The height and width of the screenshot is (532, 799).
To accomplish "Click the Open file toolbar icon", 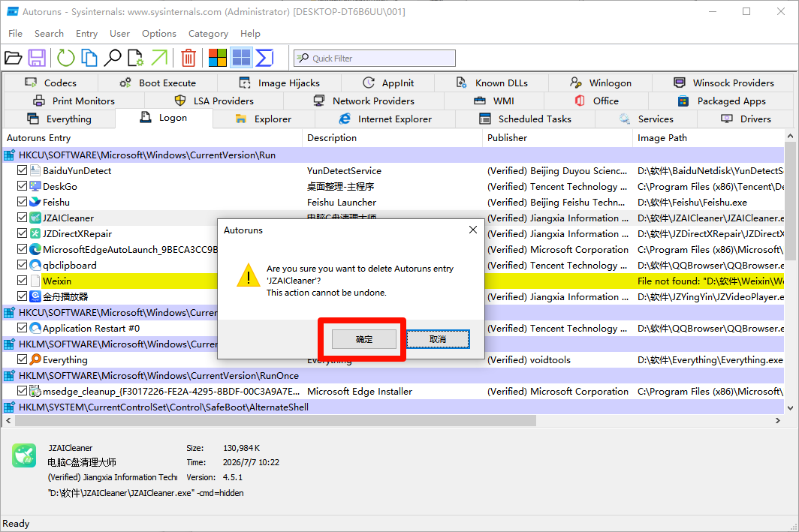I will [14, 58].
